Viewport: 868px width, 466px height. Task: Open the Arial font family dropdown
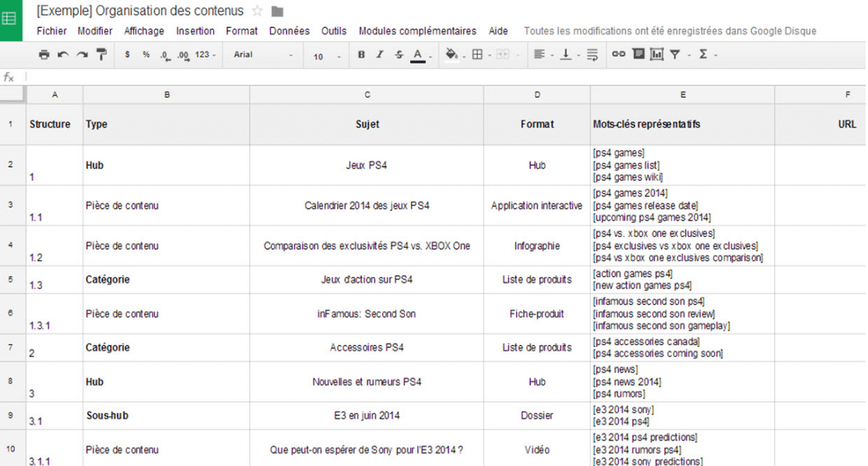click(x=263, y=55)
